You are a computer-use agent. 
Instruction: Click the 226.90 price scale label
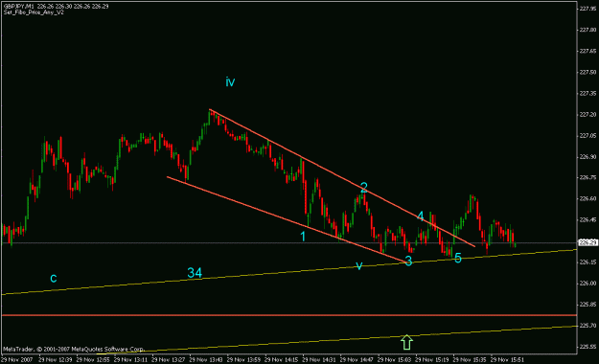pos(587,156)
